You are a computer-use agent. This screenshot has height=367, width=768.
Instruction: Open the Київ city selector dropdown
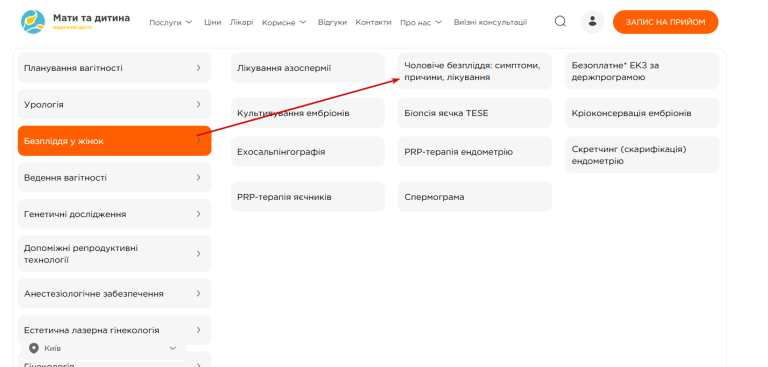click(x=103, y=348)
